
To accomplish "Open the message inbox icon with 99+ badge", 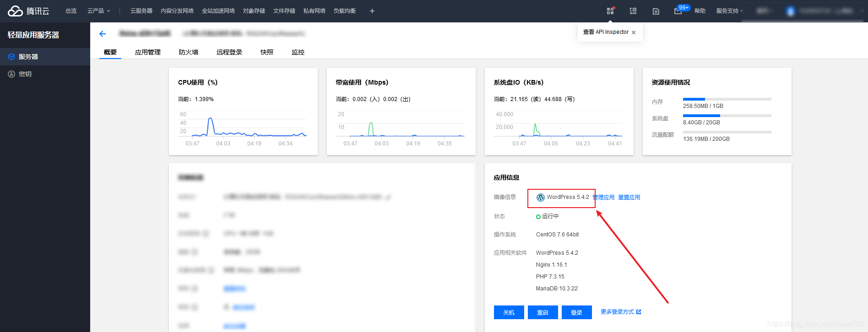I will (678, 11).
